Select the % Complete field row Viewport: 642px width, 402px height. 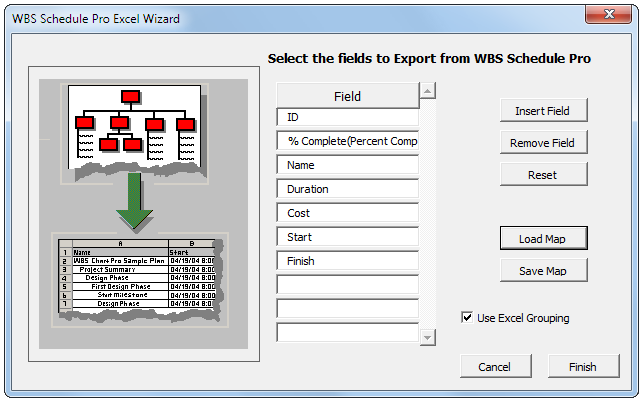tap(348, 141)
